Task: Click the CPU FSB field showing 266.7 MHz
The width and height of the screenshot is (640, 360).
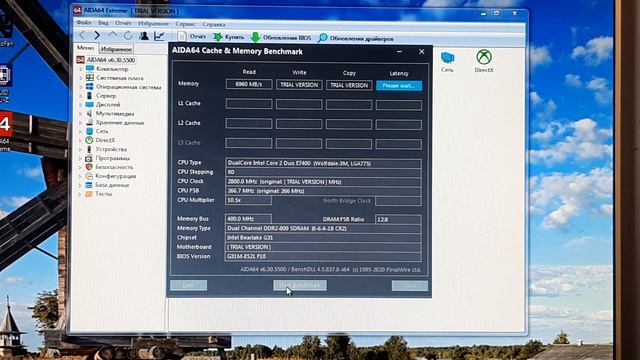Action: (323, 191)
